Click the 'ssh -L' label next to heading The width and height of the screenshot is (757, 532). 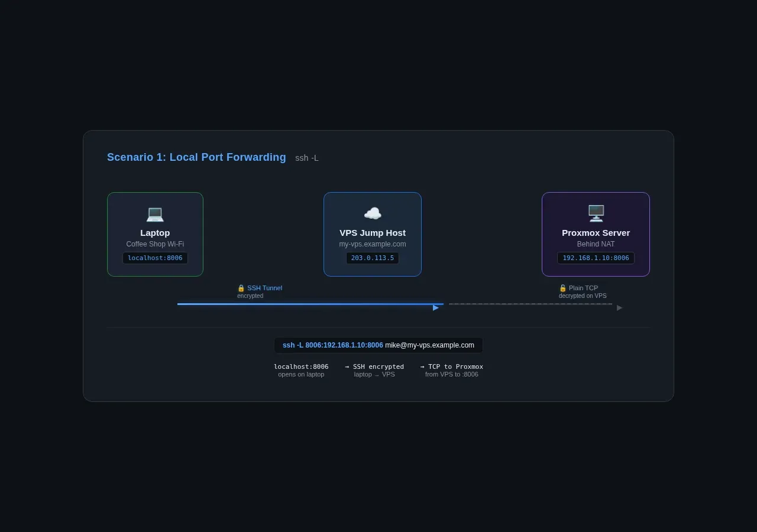307,158
